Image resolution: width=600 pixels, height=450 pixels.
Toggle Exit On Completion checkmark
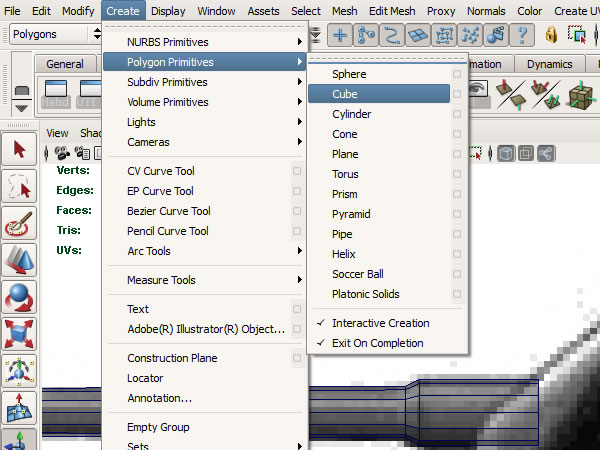321,343
